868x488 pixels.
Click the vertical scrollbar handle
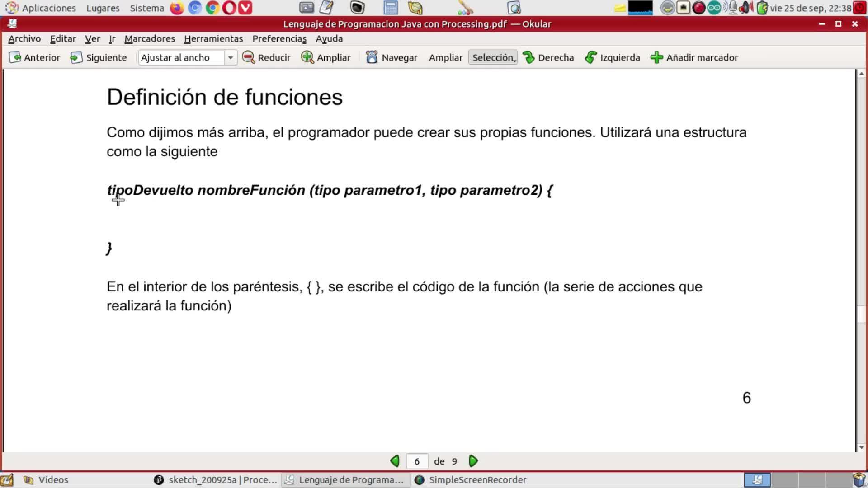point(861,314)
